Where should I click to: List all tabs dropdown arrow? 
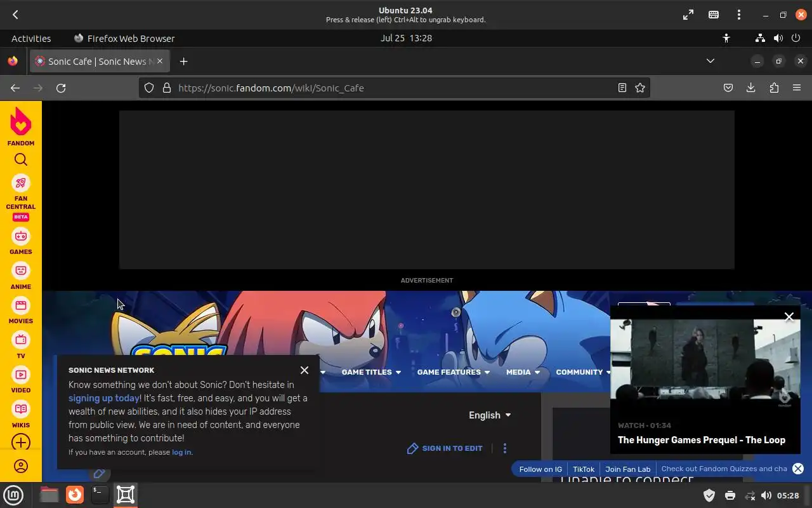click(x=710, y=61)
